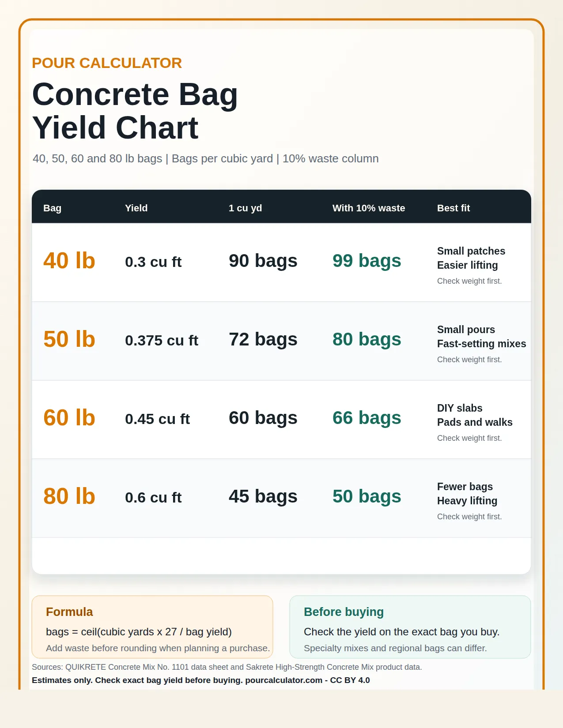This screenshot has height=728, width=563.
Task: Click the 99 bags waste value
Action: (367, 261)
